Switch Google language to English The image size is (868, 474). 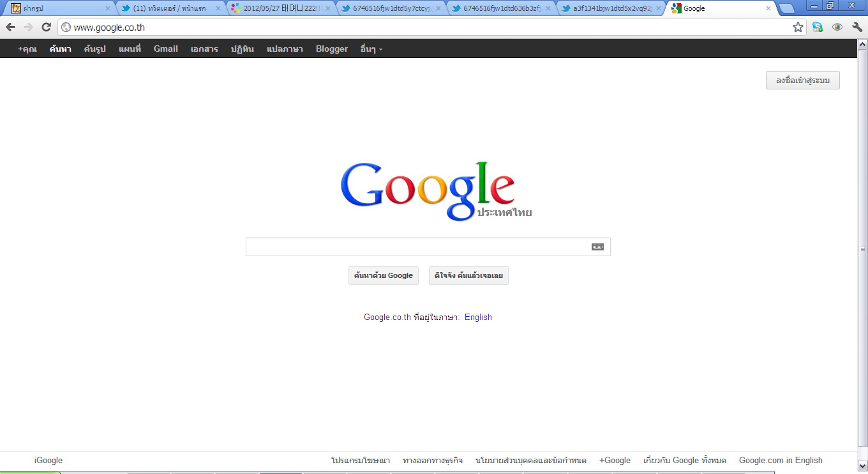(x=478, y=317)
